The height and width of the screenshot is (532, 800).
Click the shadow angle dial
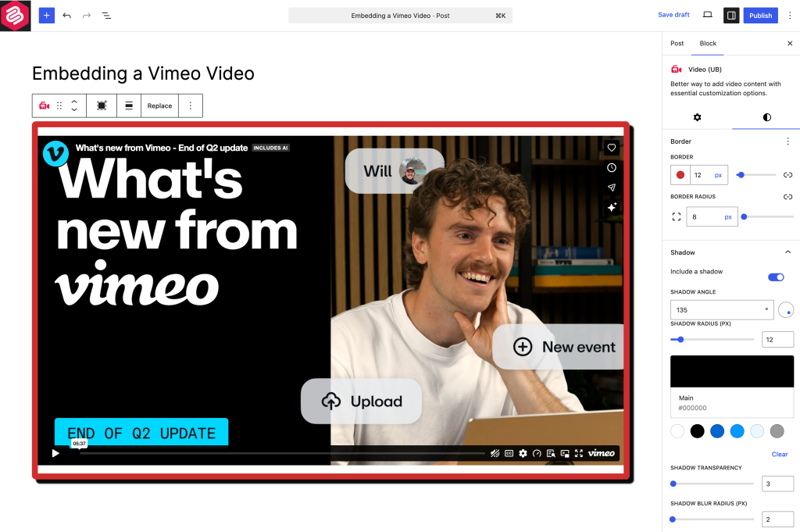786,309
